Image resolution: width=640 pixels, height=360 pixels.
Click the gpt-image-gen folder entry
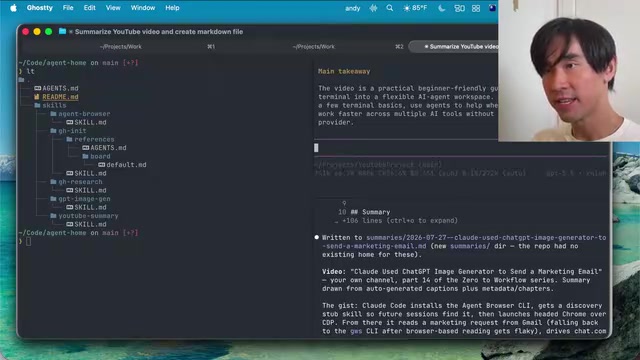tap(84, 199)
